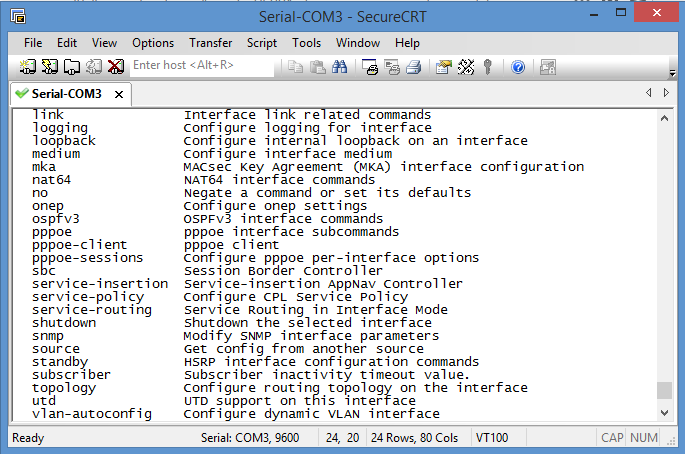Close the Serial-COM3 tab
Viewport: 685px width, 454px height.
[x=119, y=94]
